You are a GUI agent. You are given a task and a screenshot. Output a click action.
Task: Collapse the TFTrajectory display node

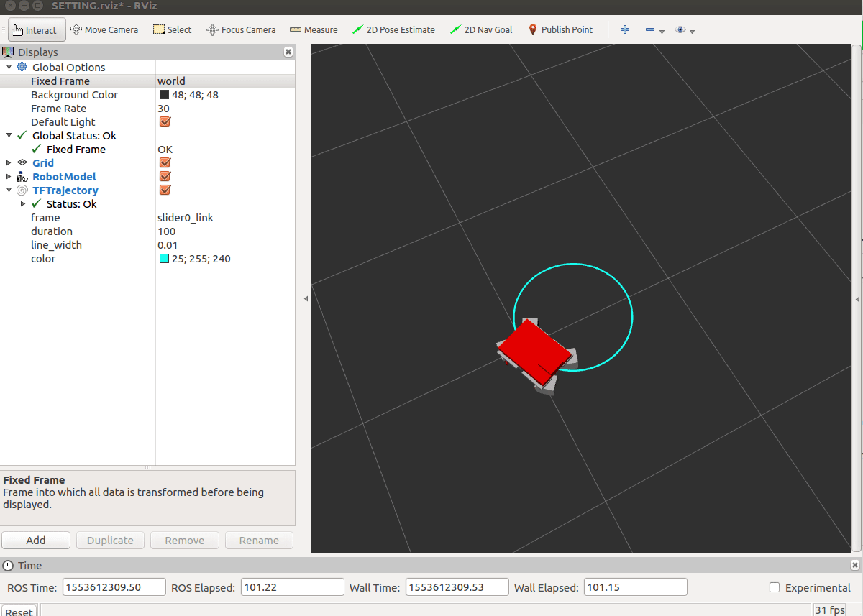(x=9, y=190)
